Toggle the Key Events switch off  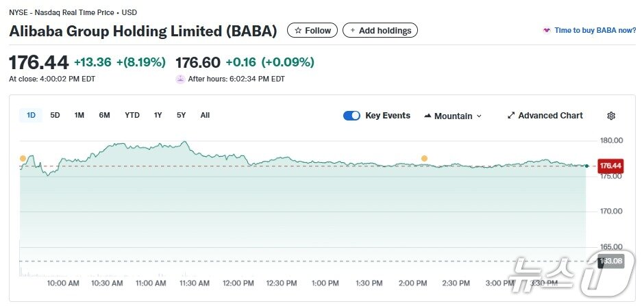pos(351,116)
